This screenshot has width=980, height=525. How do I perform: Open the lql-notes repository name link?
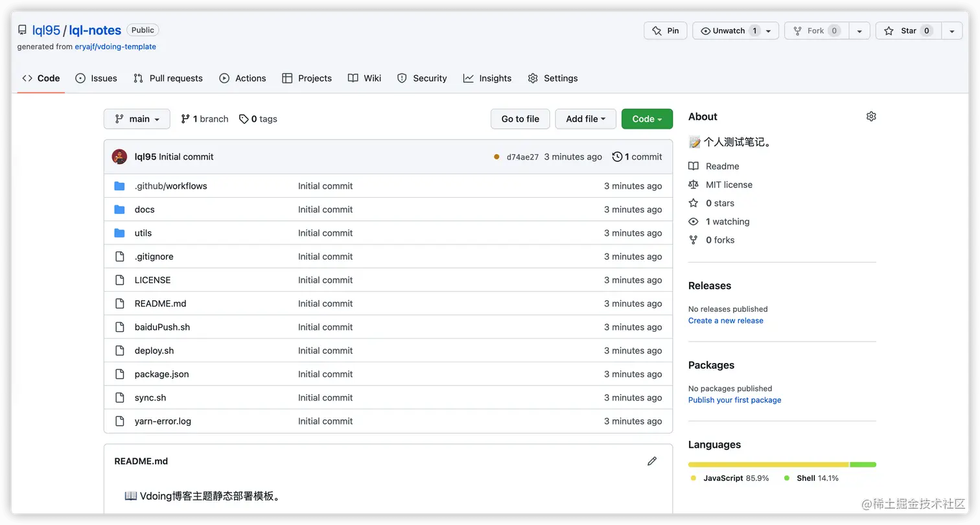click(95, 30)
